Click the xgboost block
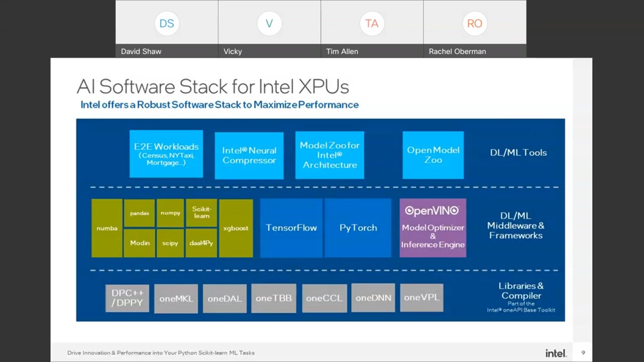644x362 pixels. click(236, 228)
